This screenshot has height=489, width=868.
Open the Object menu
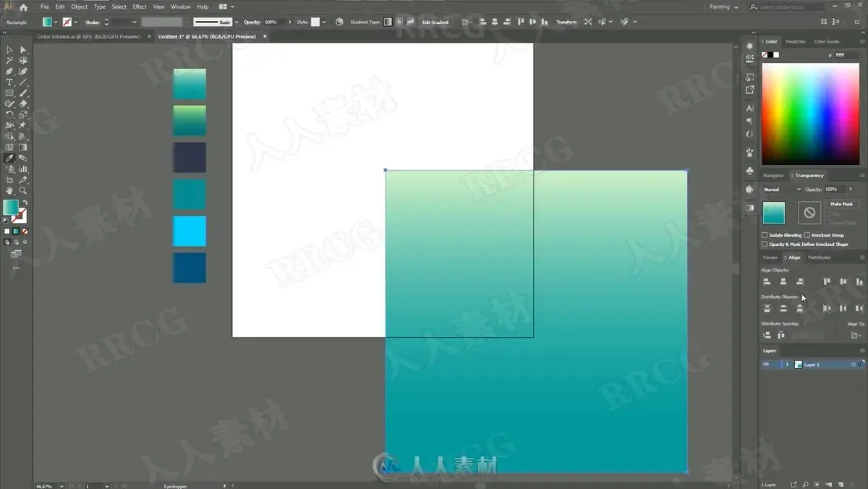click(x=80, y=7)
